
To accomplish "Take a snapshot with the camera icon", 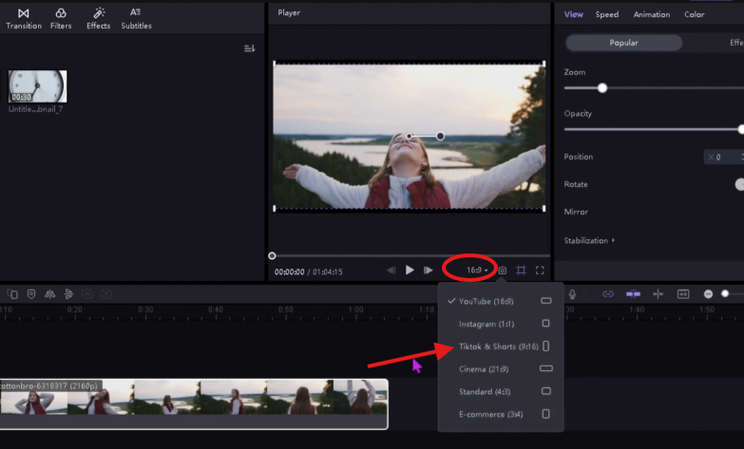I will (502, 271).
